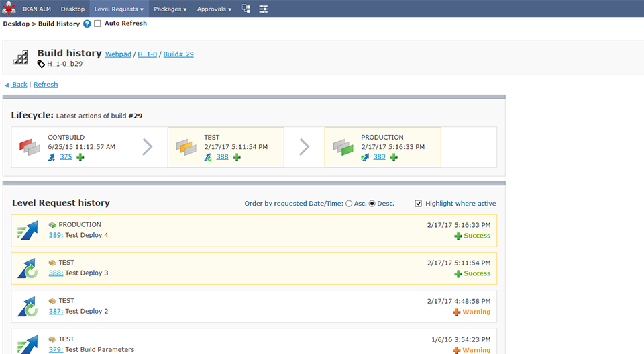Expand the Level Requests menu

tap(119, 9)
